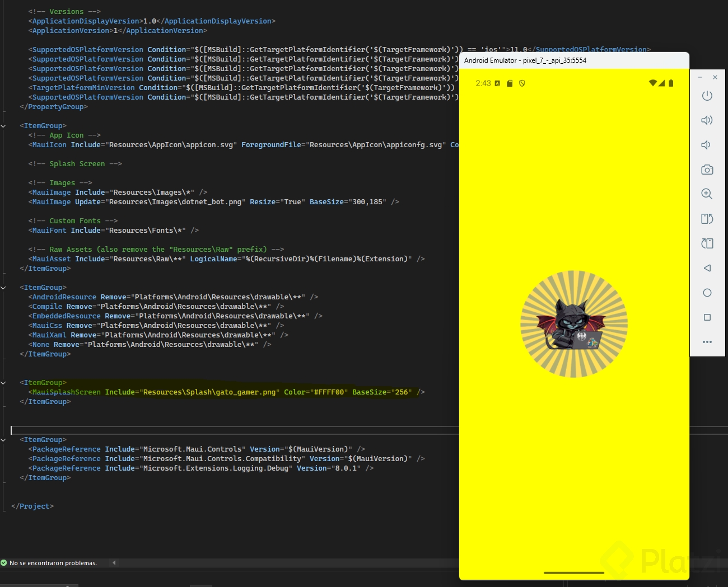The image size is (728, 587).
Task: Click the 'No se encontraron problemas' status indicator
Action: 49,563
